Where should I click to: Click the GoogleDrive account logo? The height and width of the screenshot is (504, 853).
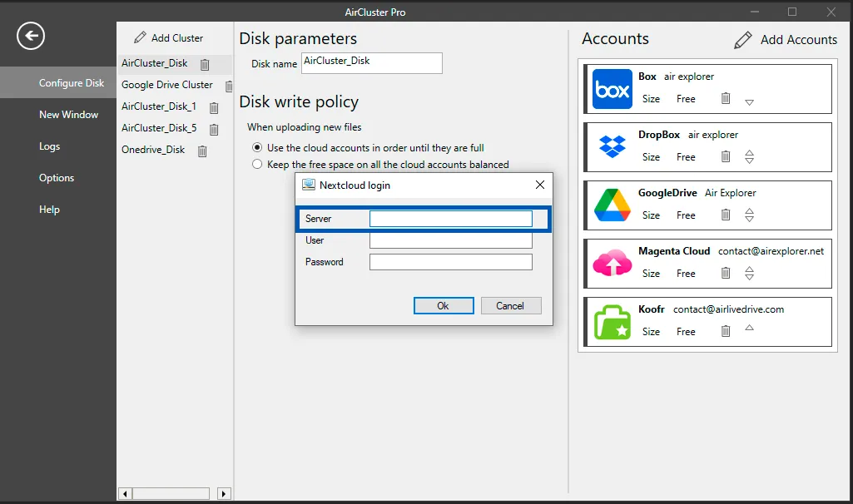tap(612, 205)
